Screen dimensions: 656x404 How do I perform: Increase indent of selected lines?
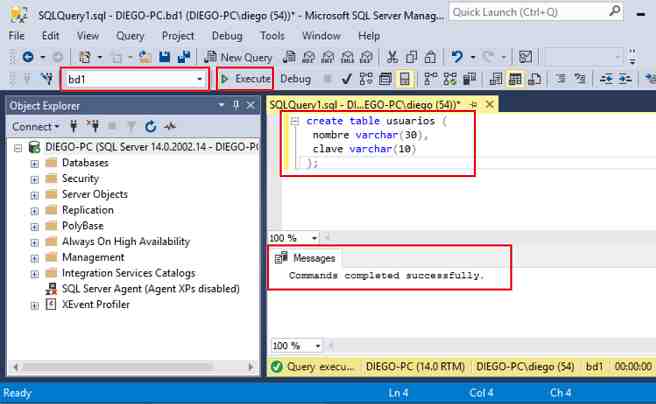625,79
